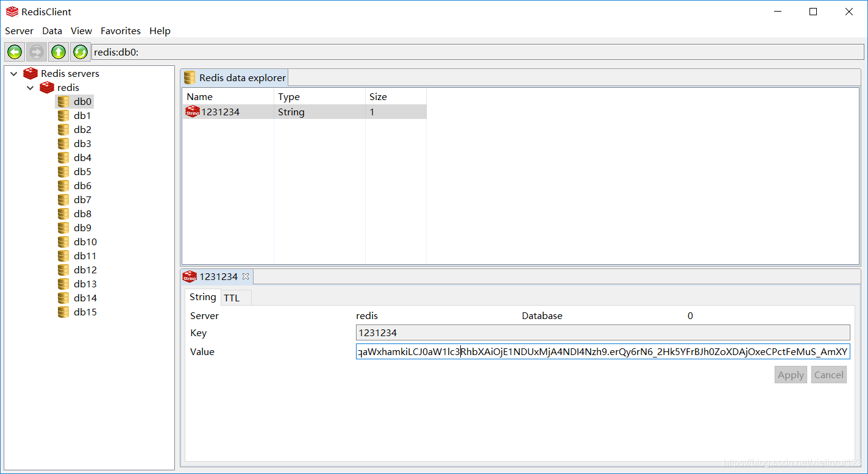Select the db13 database icon
This screenshot has height=474, width=868.
[63, 284]
